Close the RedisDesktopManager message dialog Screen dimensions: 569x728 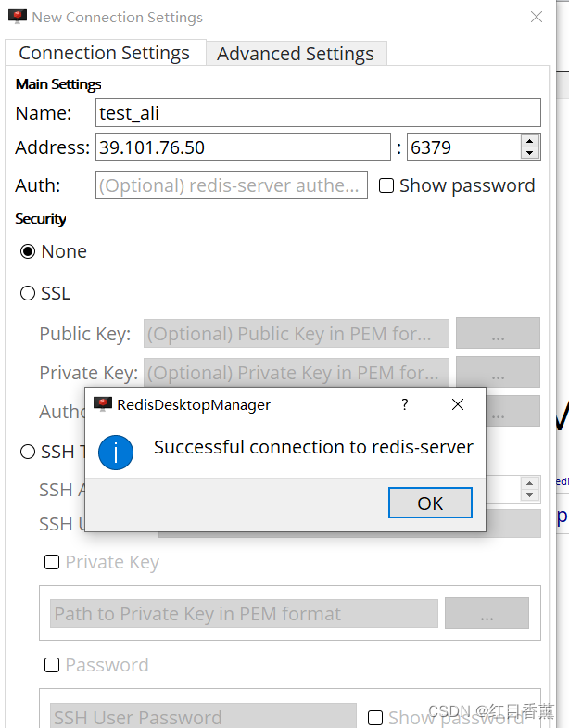pos(458,404)
